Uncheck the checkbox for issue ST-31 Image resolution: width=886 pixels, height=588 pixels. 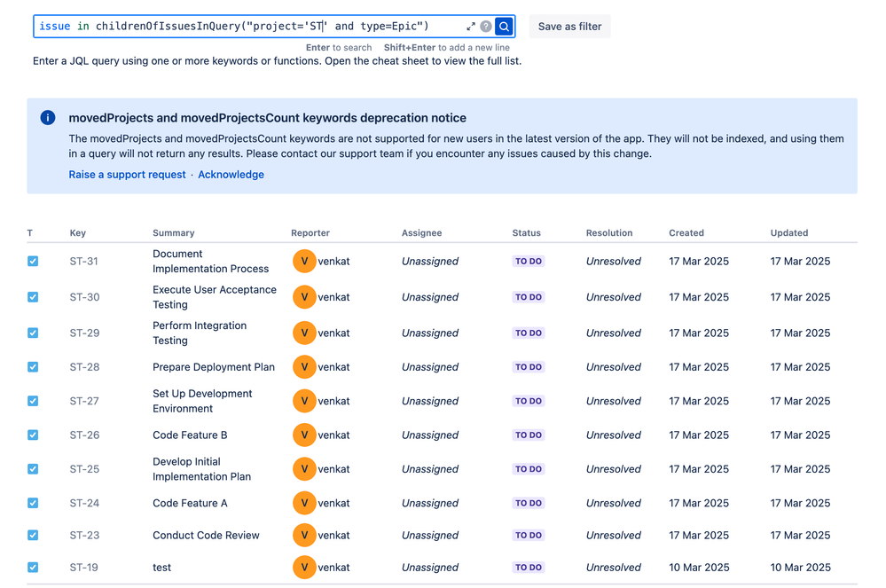33,262
